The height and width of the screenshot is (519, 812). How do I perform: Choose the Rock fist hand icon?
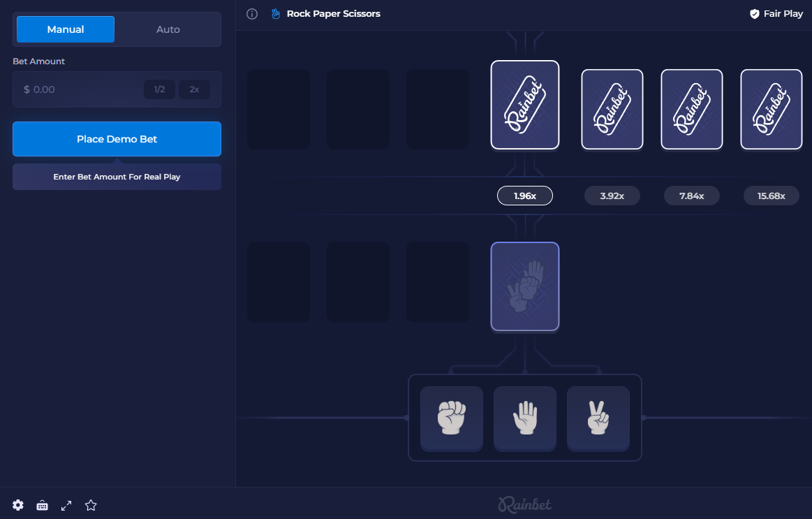[451, 418]
